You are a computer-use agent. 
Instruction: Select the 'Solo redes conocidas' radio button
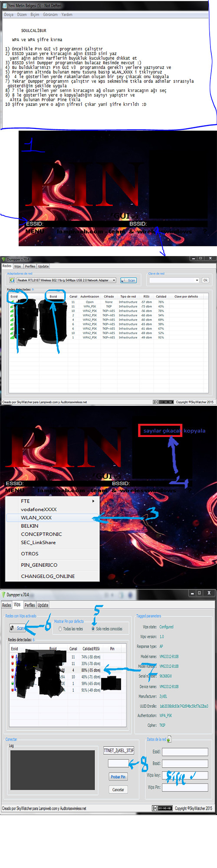point(93,628)
